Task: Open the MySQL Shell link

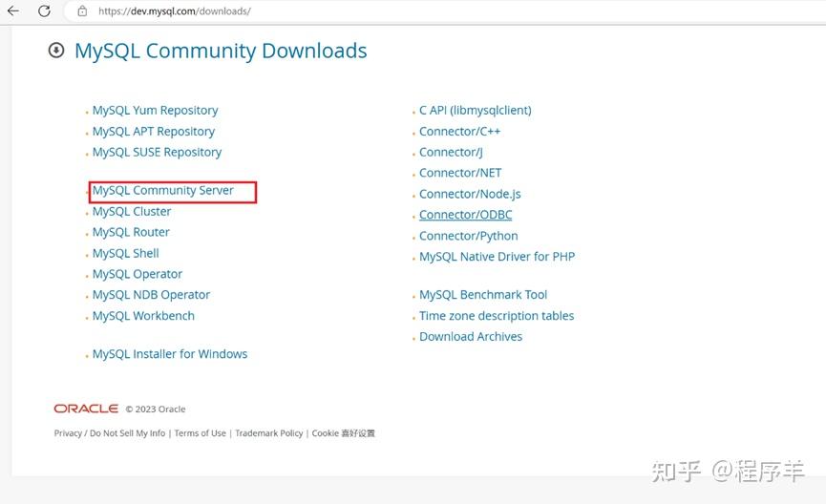Action: click(126, 253)
